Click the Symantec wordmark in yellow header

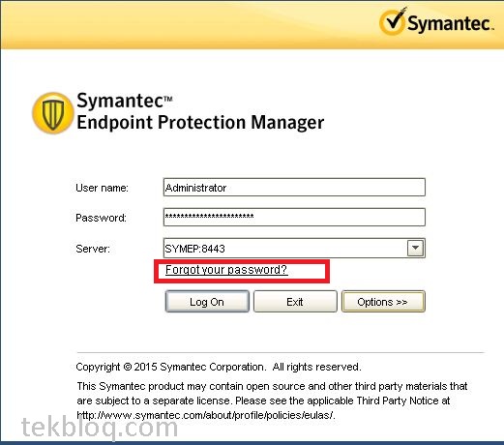pyautogui.click(x=450, y=23)
